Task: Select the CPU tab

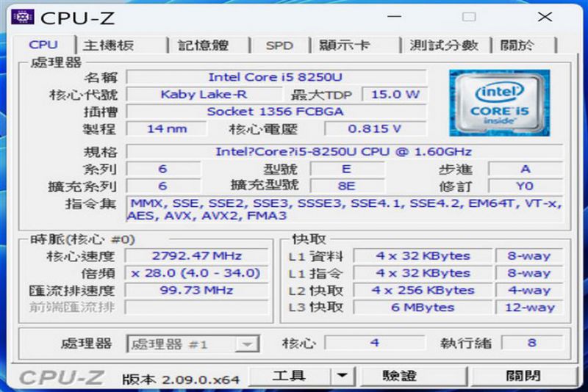Action: point(43,45)
